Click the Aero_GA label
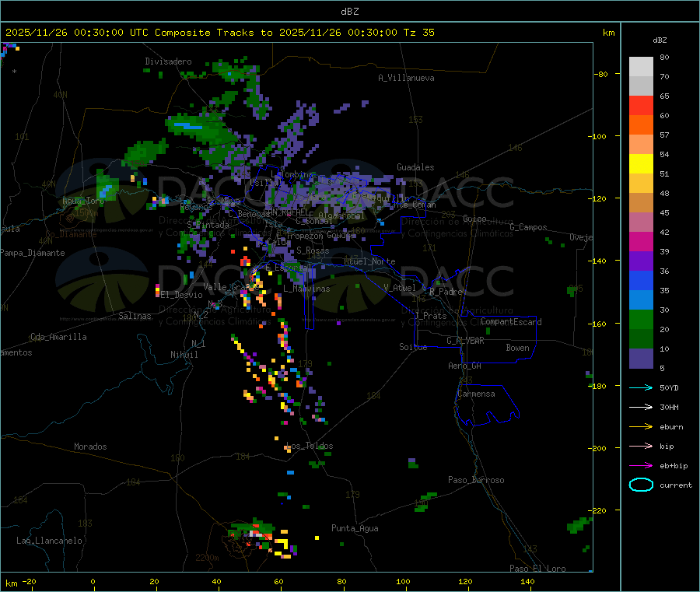This screenshot has height=592, width=700. tap(465, 366)
